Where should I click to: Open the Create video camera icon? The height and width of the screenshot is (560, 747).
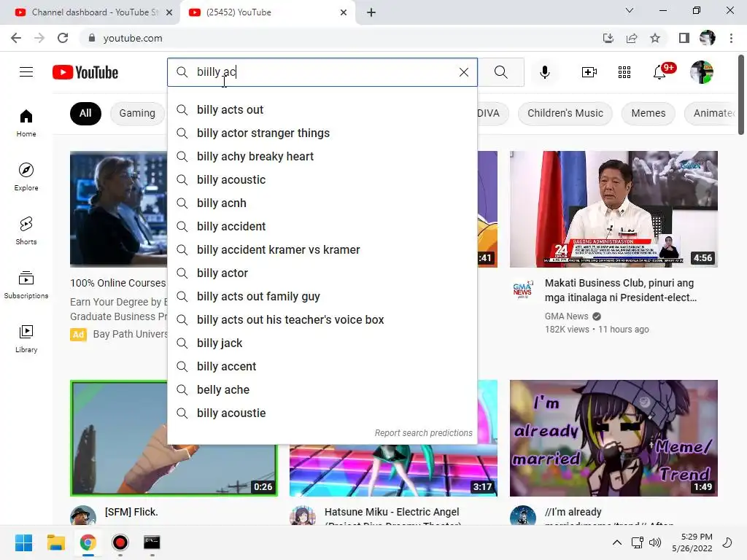[x=589, y=72]
